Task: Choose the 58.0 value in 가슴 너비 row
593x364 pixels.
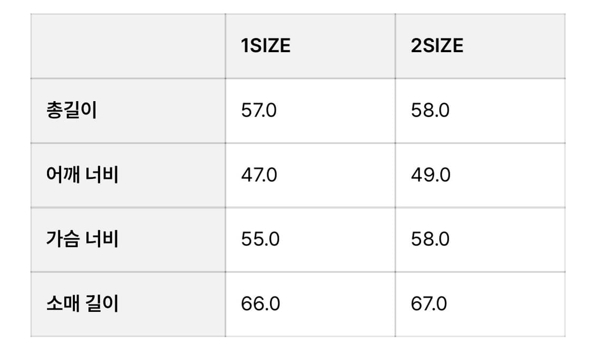Action: click(x=430, y=240)
